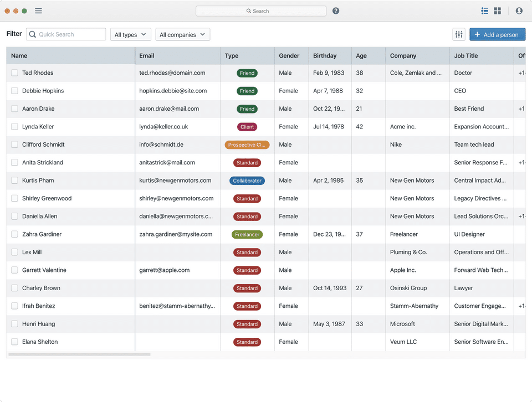Switch to list view icon
Viewport: 532px width, 402px height.
tap(484, 11)
